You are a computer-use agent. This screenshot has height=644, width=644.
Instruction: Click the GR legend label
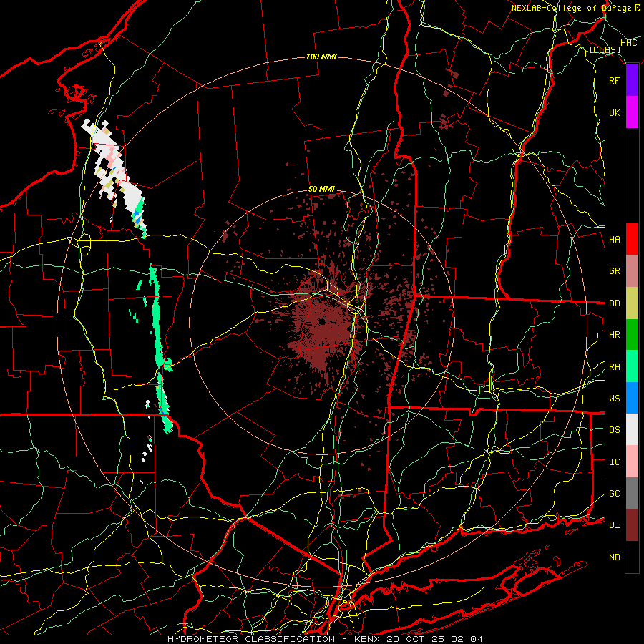point(614,271)
